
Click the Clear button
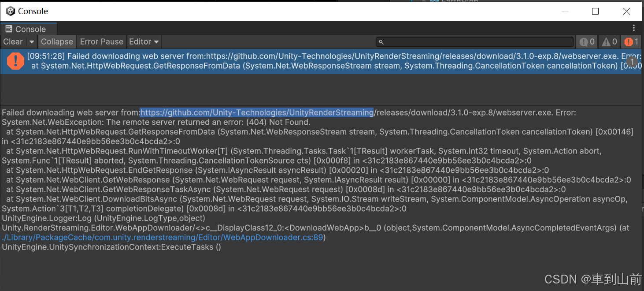pyautogui.click(x=13, y=42)
